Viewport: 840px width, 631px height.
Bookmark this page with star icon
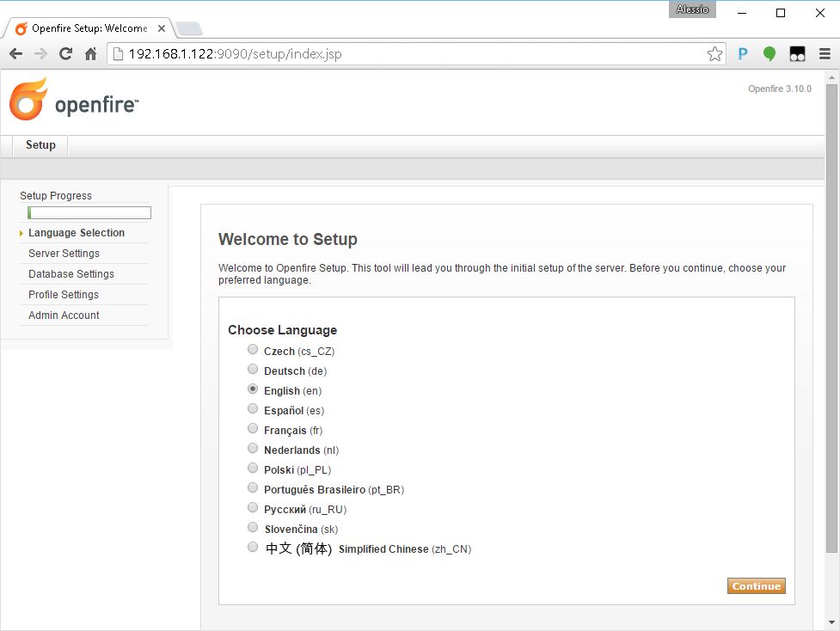point(714,54)
